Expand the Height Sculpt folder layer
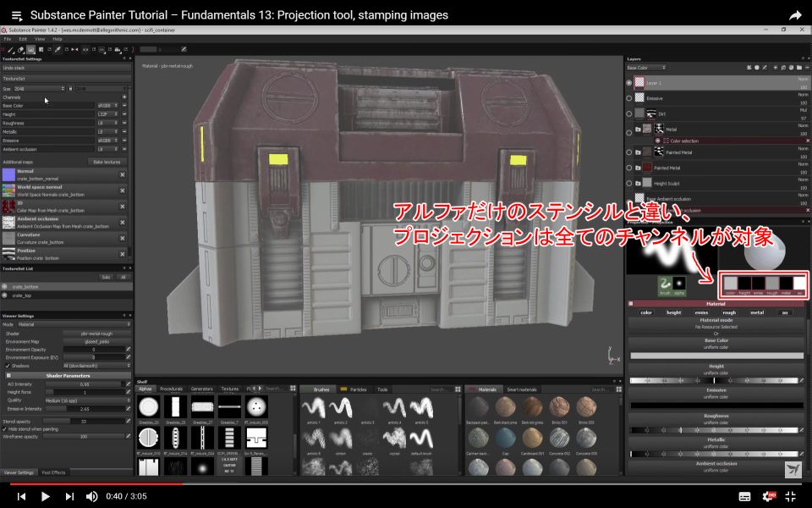Image resolution: width=812 pixels, height=508 pixels. [x=638, y=183]
